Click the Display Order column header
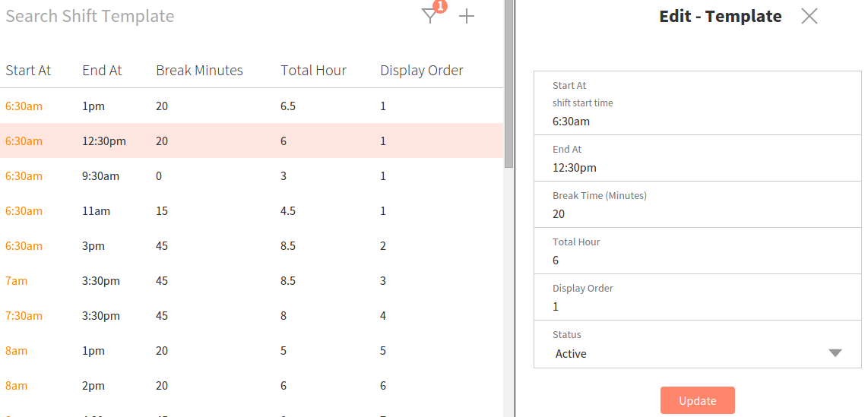This screenshot has width=868, height=417. [421, 71]
